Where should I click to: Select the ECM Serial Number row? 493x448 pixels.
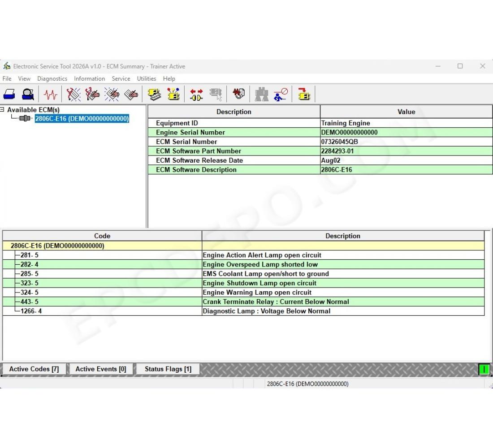(320, 142)
